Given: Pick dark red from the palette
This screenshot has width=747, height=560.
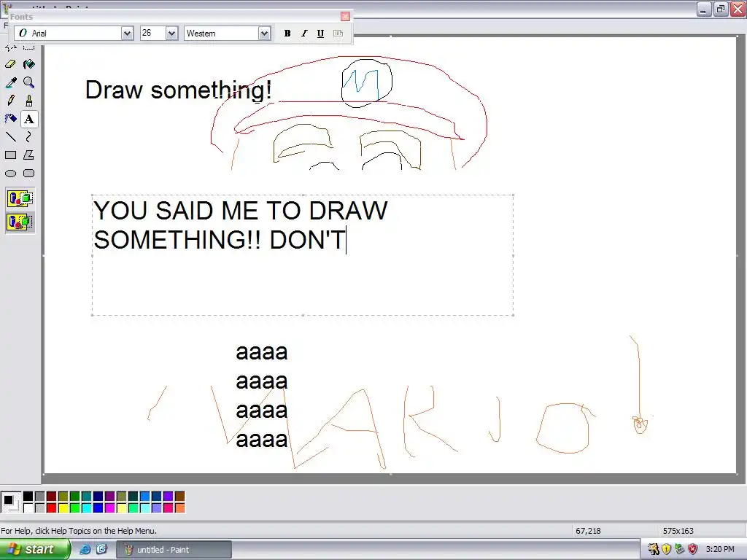Looking at the screenshot, I should [52, 496].
